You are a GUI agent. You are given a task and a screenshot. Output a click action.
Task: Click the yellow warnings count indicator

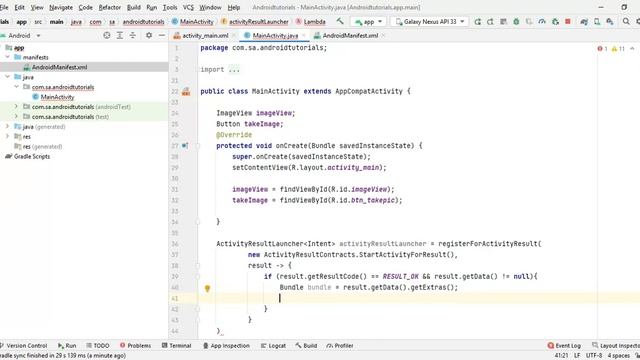(x=618, y=49)
